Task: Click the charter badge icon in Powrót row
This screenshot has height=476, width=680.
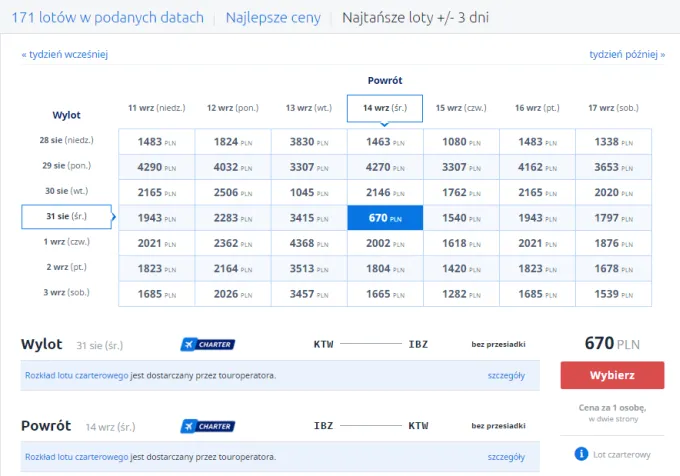Action: pos(207,426)
